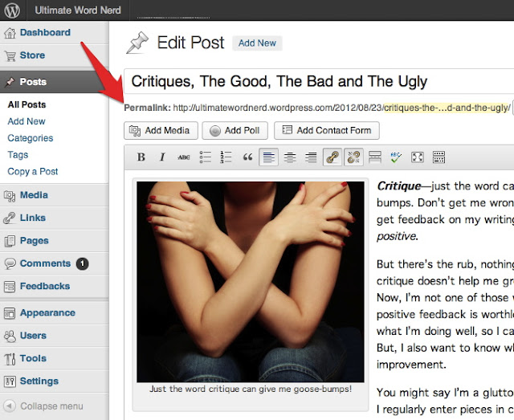Click the Dashboard house icon
Image resolution: width=514 pixels, height=420 pixels.
pos(10,32)
